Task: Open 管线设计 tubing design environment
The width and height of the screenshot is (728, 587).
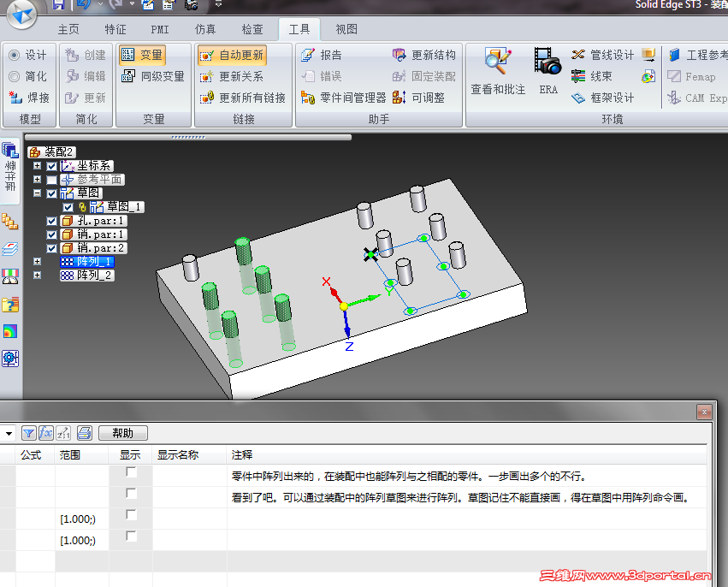Action: point(602,56)
